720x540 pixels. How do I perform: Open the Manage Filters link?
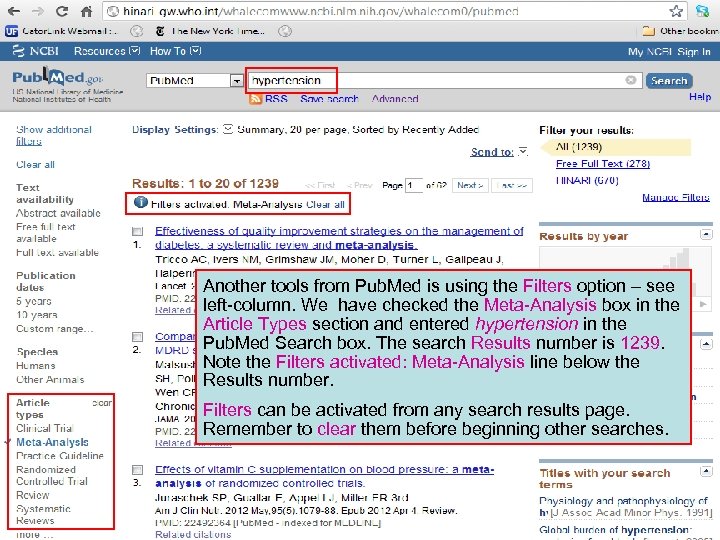pos(675,197)
